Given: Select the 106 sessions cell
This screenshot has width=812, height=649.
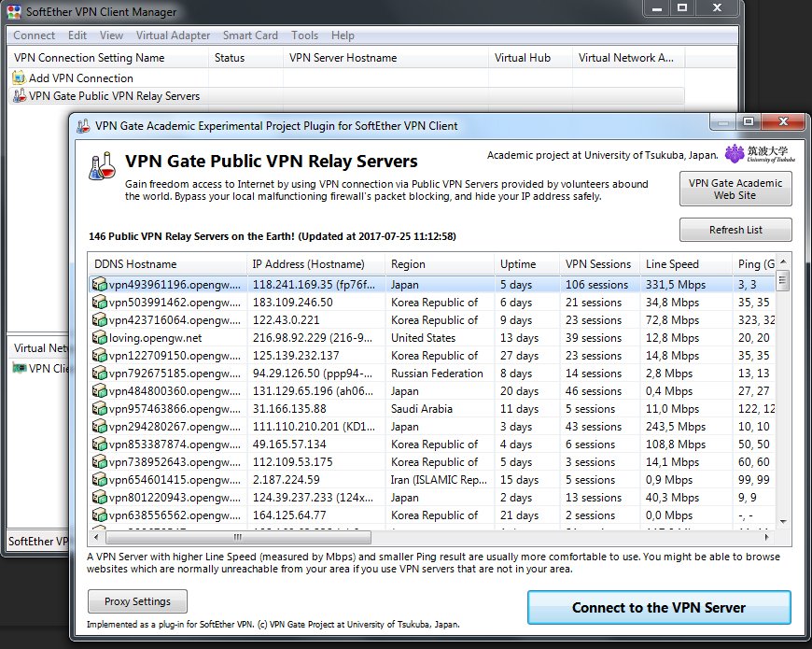Looking at the screenshot, I should pos(596,285).
